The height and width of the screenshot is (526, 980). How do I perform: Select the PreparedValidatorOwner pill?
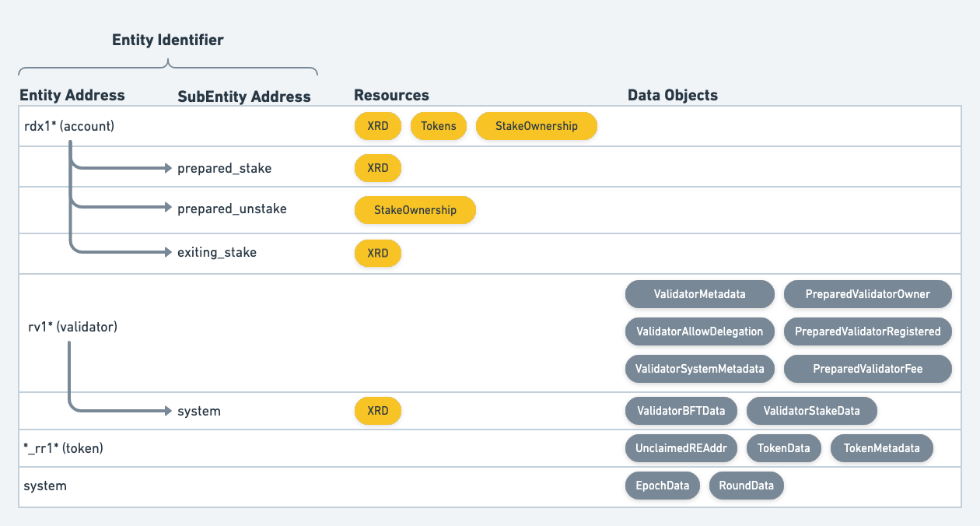click(867, 294)
